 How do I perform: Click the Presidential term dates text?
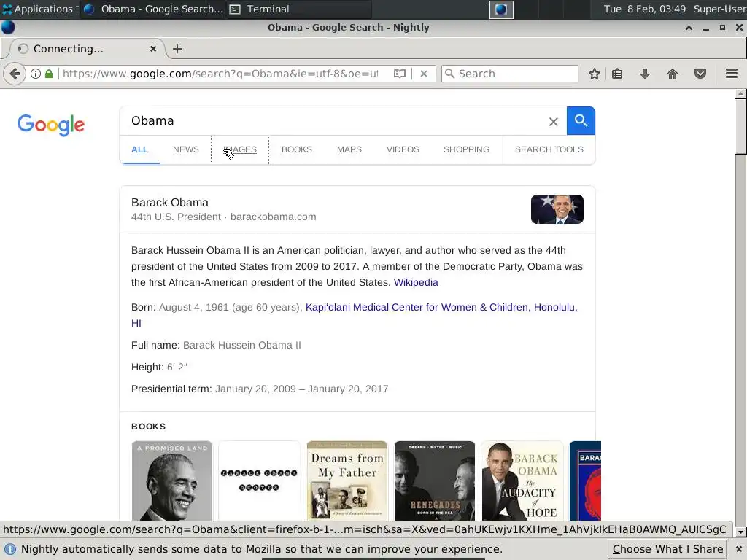tap(301, 389)
